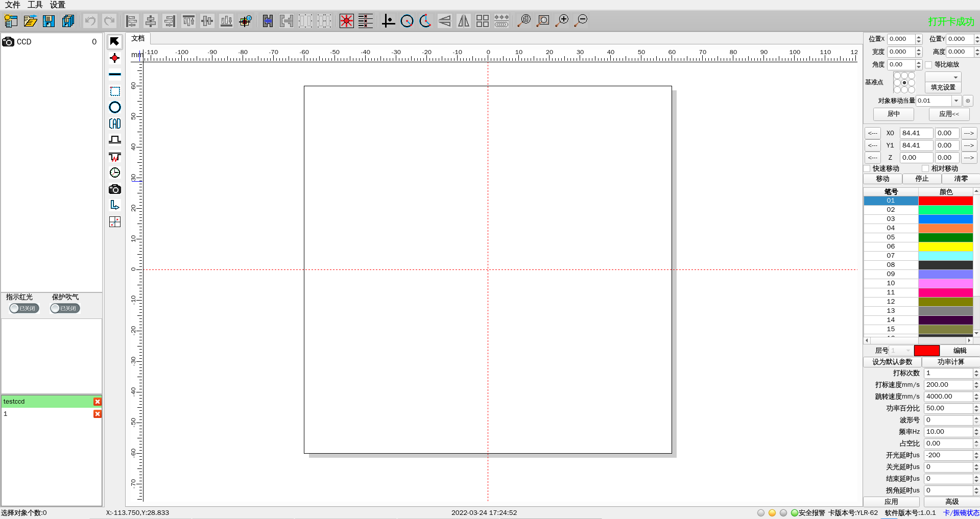
Task: Click the zoom in magnifier icon
Action: (562, 21)
